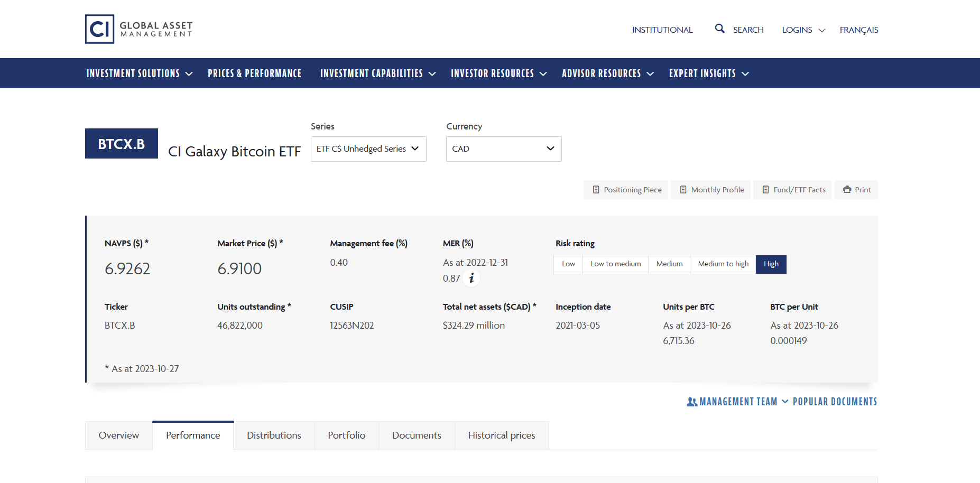Image resolution: width=980 pixels, height=483 pixels.
Task: Switch site to Français
Action: point(859,30)
